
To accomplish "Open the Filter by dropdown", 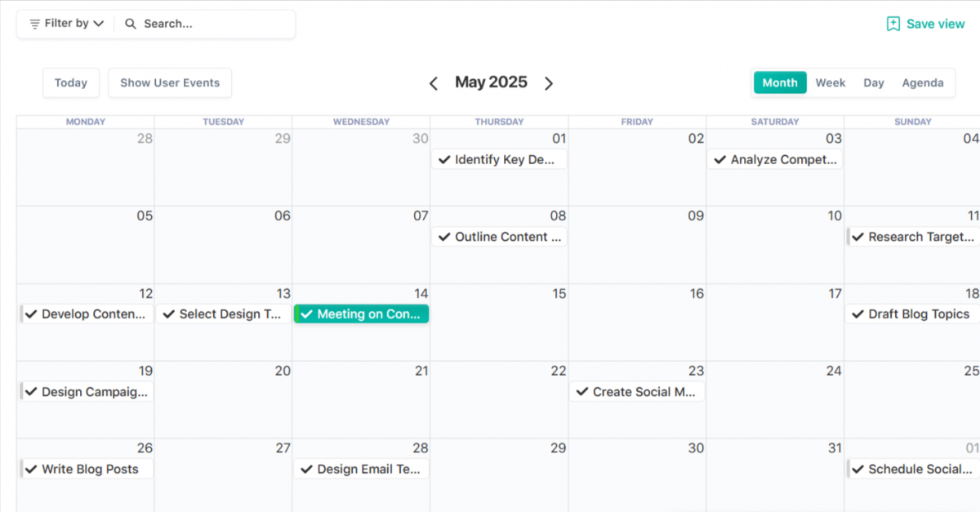I will click(64, 24).
